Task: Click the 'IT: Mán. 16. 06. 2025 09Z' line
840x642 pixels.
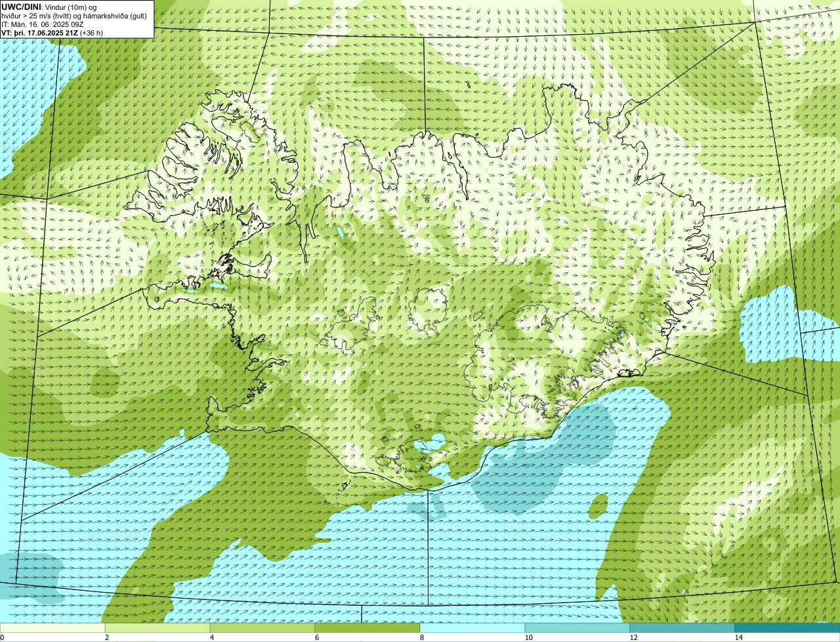Action: coord(43,24)
